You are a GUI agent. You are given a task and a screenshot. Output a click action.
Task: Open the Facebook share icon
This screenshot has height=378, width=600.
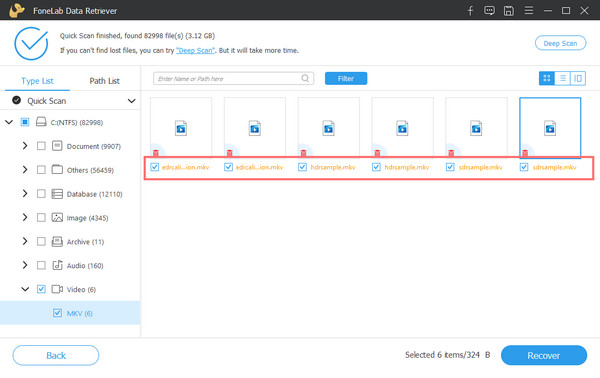point(470,11)
